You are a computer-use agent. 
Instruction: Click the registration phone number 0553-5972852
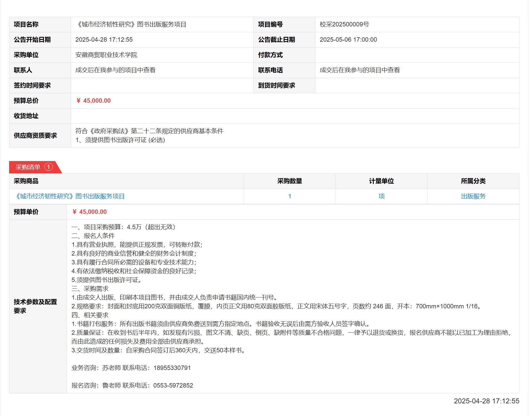click(x=173, y=385)
